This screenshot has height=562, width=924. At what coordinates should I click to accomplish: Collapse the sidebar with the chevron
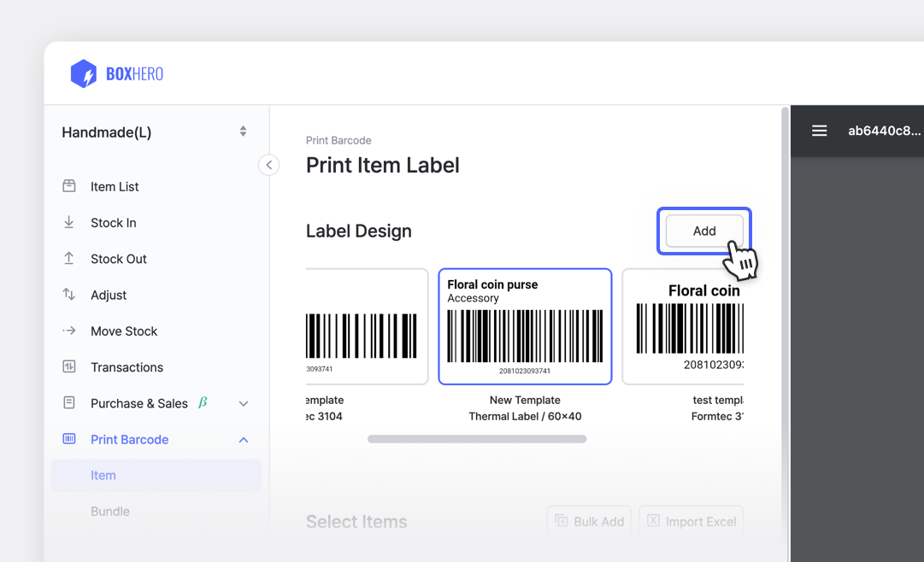tap(268, 164)
